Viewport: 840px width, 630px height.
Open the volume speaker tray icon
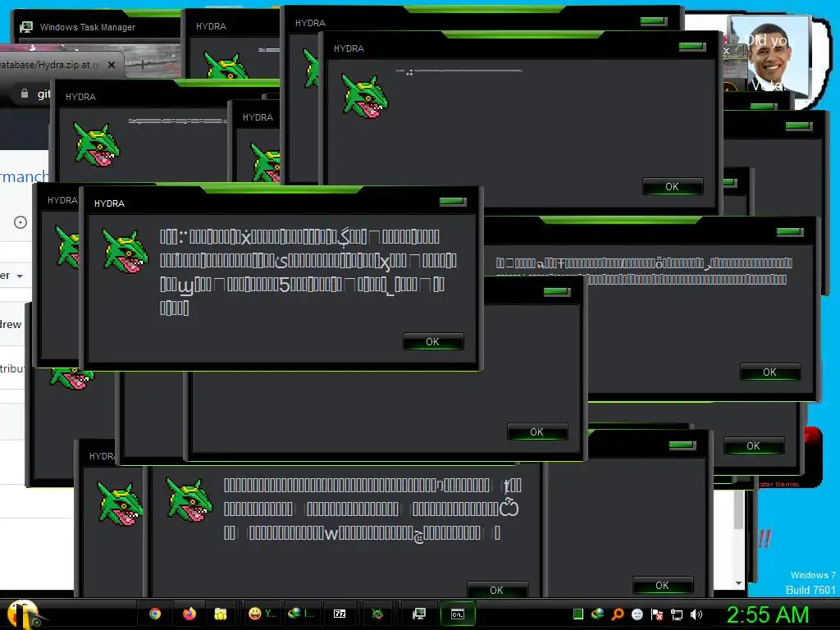tap(696, 614)
